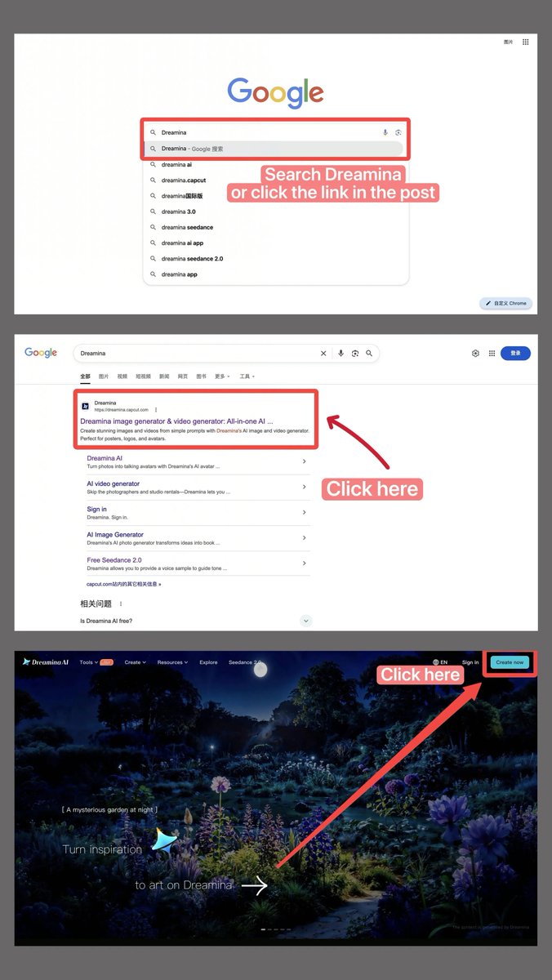Click Explore in Dreamina navigation

click(x=208, y=662)
